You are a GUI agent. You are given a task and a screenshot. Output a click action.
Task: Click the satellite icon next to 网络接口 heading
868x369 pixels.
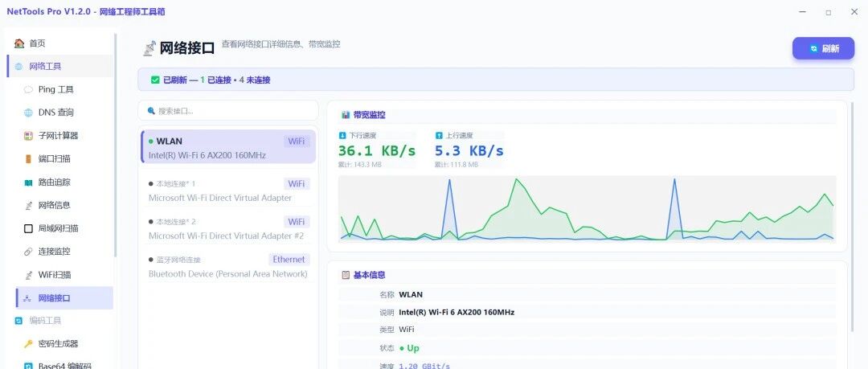[x=149, y=49]
